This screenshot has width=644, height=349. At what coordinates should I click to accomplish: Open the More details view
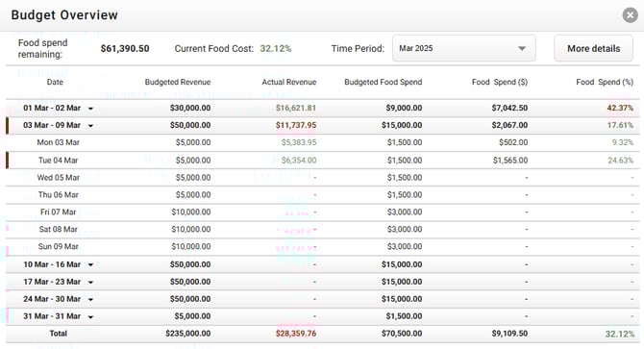tap(593, 48)
